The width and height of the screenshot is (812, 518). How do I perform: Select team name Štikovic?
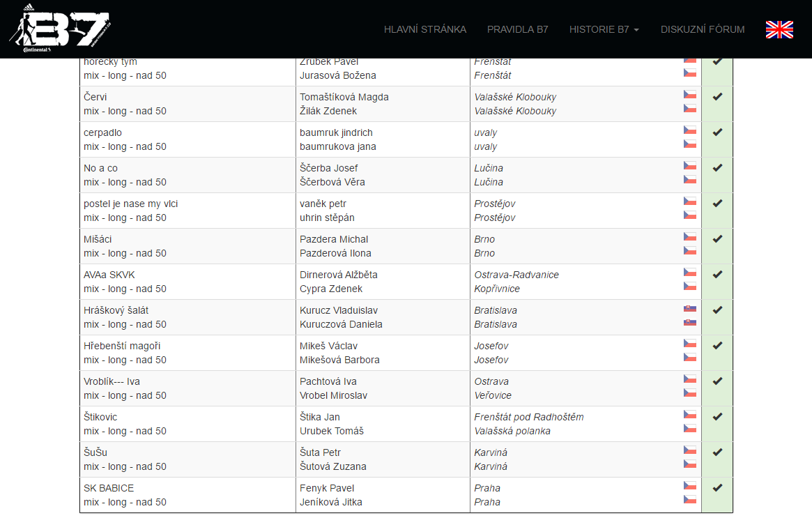pos(100,417)
